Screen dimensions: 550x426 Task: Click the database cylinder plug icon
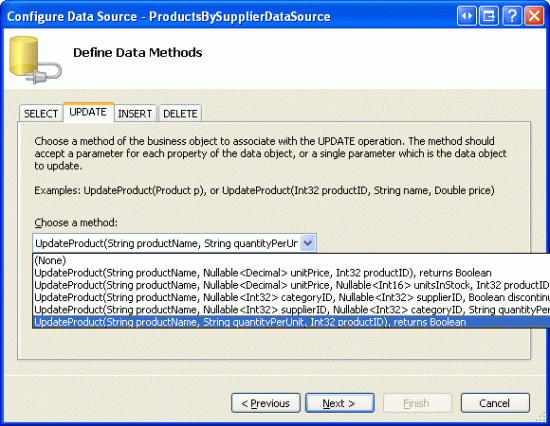tap(35, 59)
